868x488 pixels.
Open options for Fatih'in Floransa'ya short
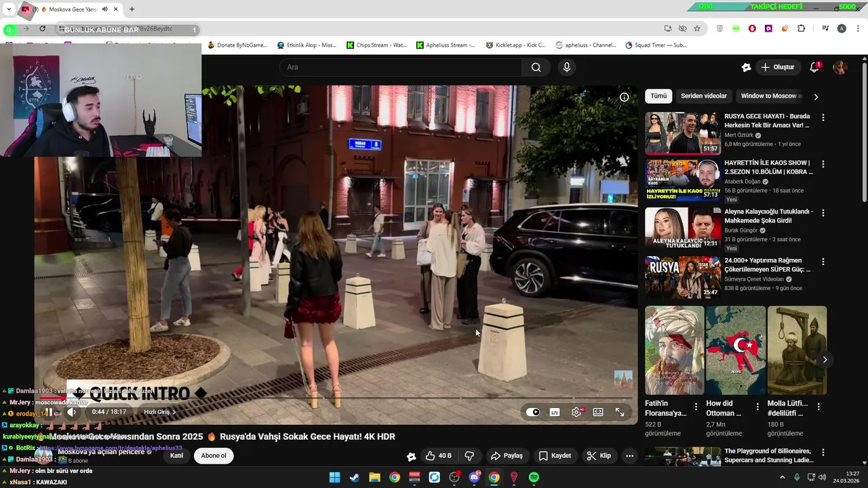(697, 407)
